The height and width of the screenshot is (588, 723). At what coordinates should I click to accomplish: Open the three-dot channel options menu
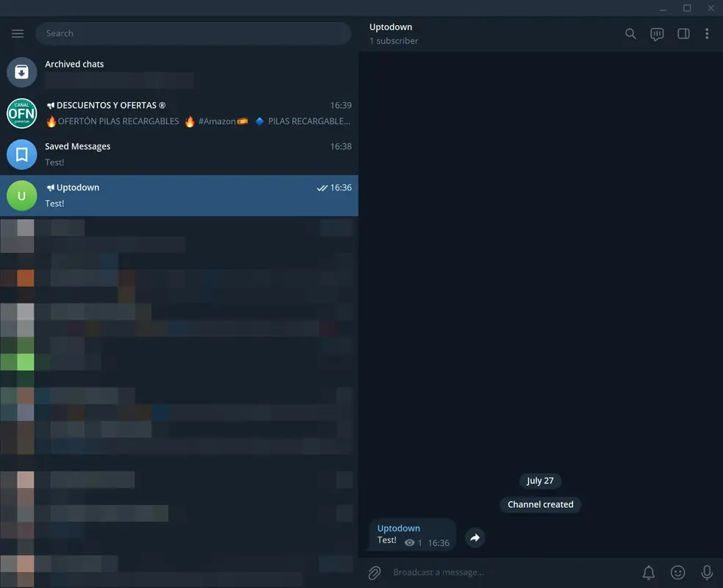[708, 33]
